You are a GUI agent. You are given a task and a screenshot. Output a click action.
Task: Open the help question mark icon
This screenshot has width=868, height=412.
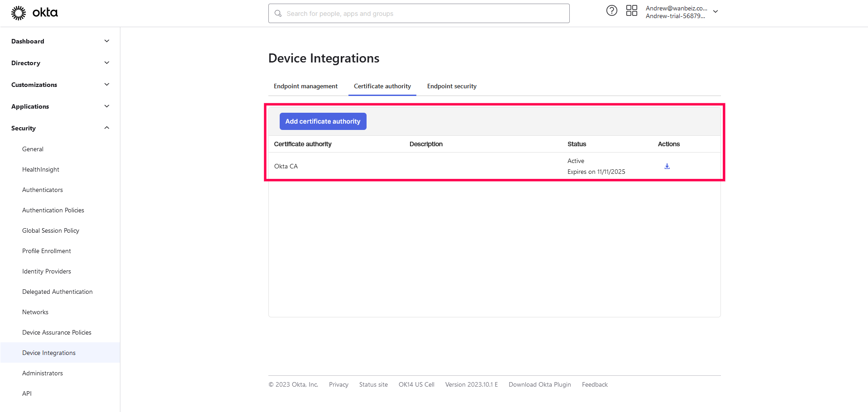tap(611, 11)
